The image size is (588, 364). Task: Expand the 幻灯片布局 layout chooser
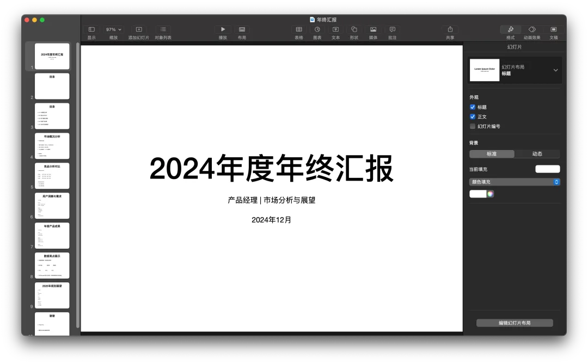(555, 70)
